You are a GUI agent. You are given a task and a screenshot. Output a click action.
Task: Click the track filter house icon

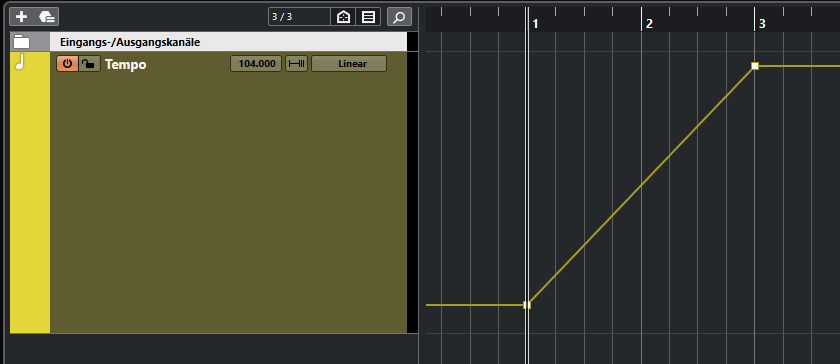pyautogui.click(x=343, y=17)
